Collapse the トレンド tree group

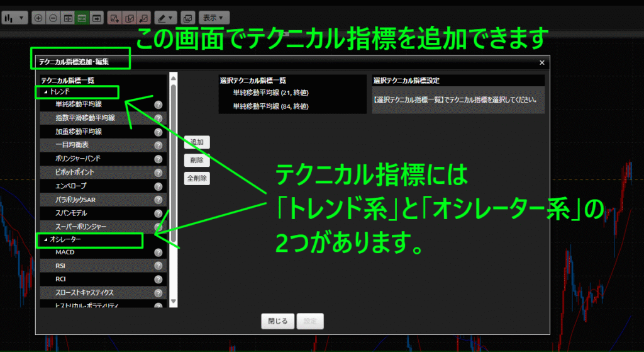[45, 92]
